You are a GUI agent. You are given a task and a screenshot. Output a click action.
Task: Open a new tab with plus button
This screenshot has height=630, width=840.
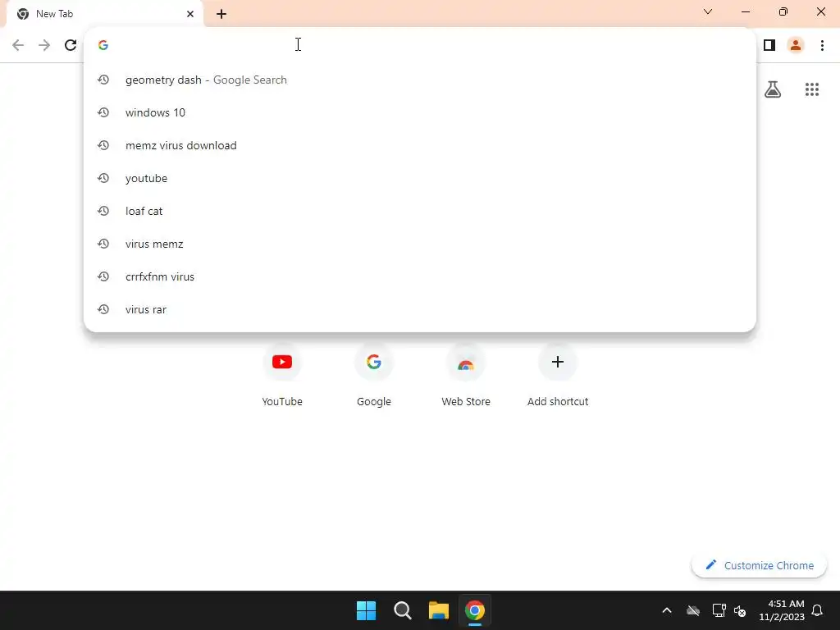pyautogui.click(x=221, y=14)
